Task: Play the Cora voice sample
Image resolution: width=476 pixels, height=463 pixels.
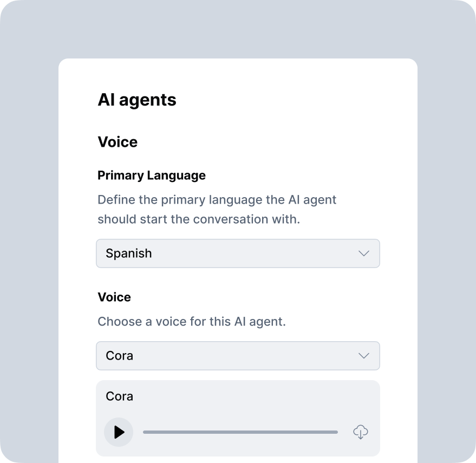Action: coord(119,432)
